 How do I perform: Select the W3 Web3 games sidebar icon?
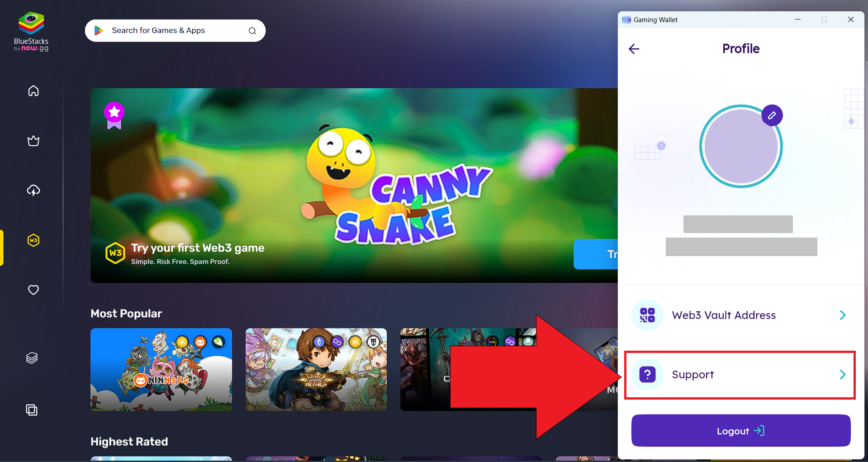33,240
